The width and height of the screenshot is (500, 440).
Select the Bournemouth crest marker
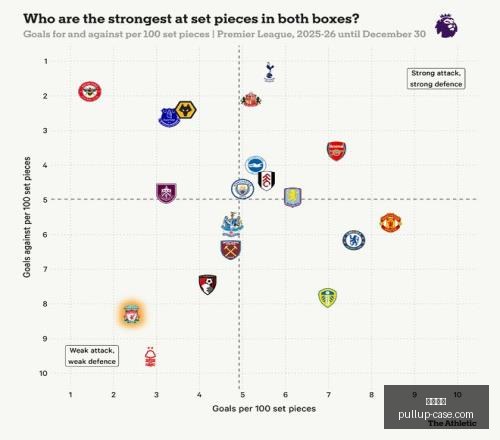click(x=207, y=285)
